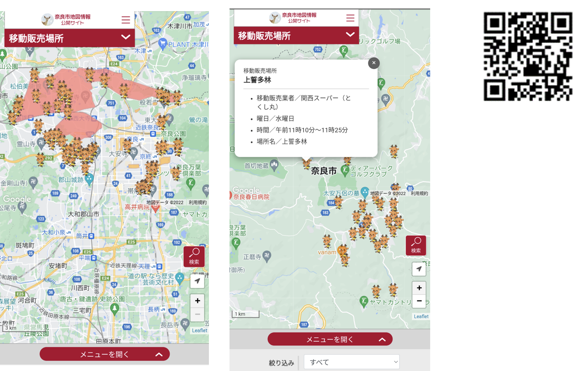This screenshot has width=588, height=371.
Task: Click 正暦寺 temple marker on right map
Action: 267,256
